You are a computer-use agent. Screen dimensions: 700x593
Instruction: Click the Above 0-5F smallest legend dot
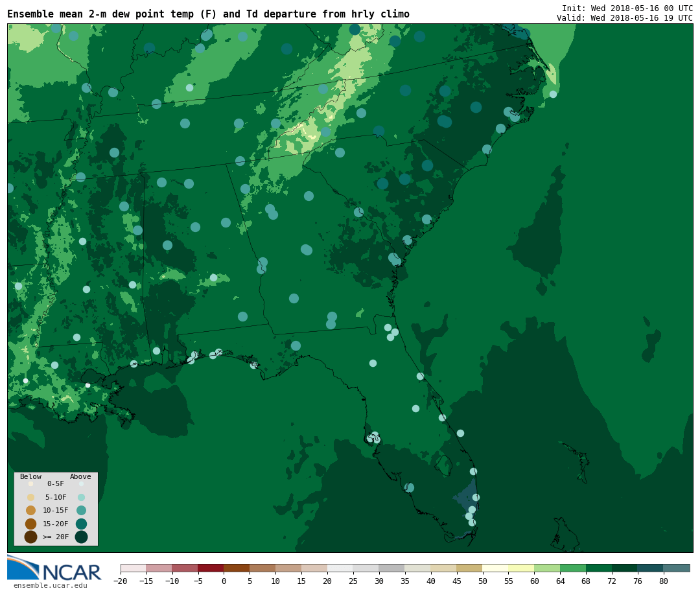(x=81, y=483)
